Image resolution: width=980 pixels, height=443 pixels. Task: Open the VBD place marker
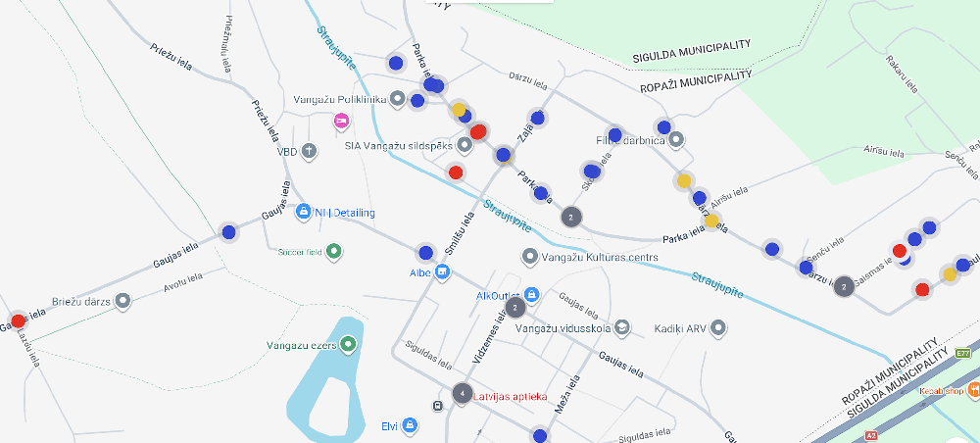point(310,151)
